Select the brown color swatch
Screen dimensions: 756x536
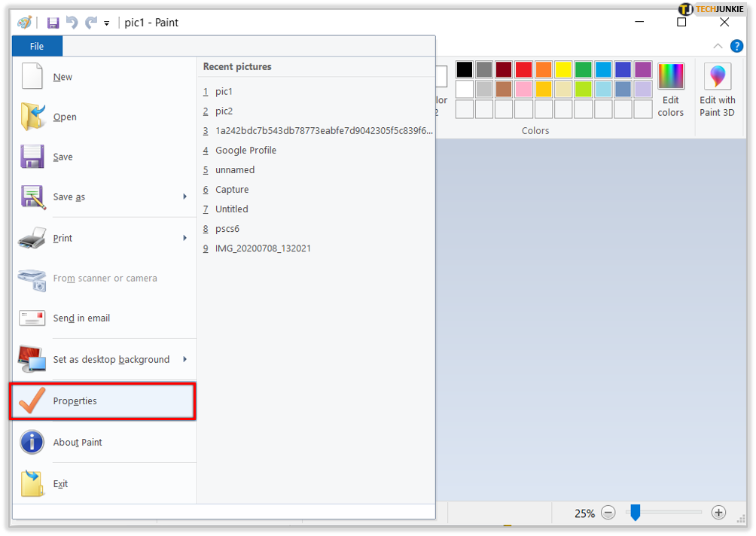(504, 89)
